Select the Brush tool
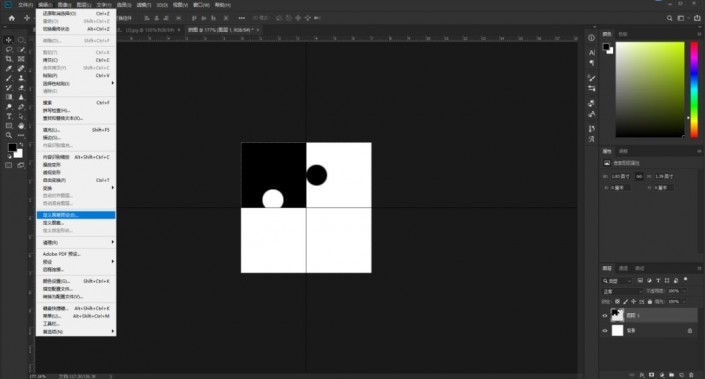The height and width of the screenshot is (379, 705). pos(9,78)
